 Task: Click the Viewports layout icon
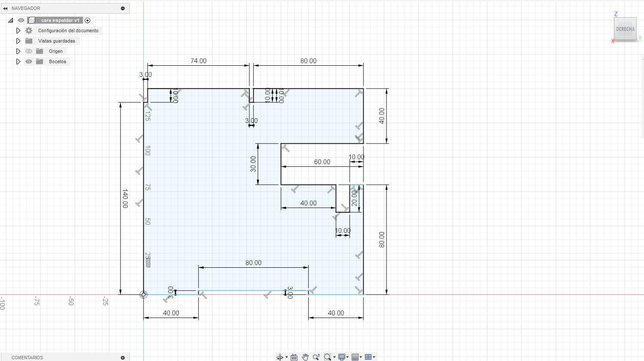[x=368, y=357]
